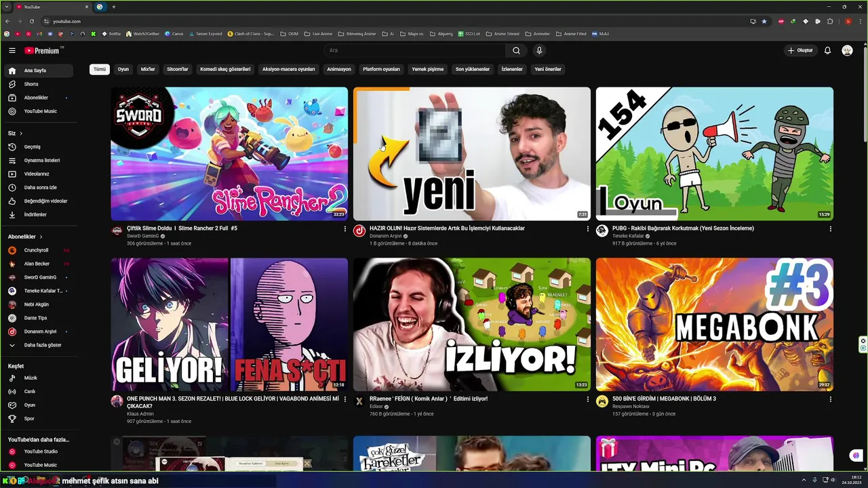
Task: Expand the Abonelikler section heading
Action: click(25, 237)
